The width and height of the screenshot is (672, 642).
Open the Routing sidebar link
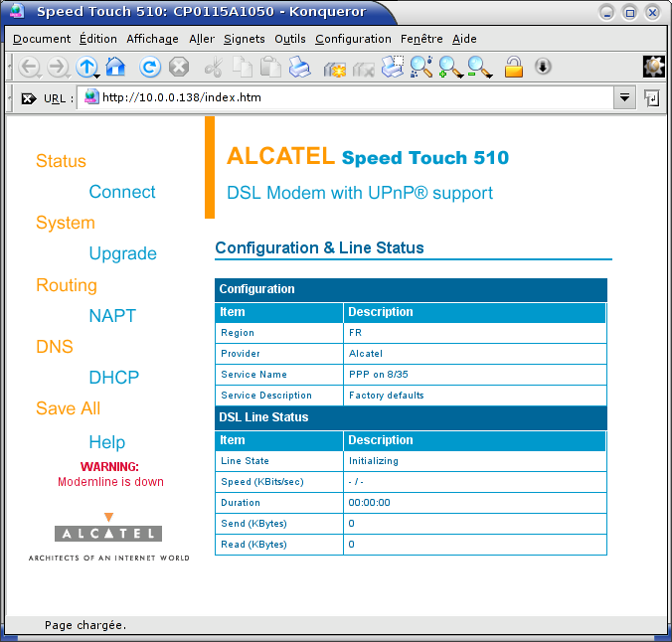point(67,285)
